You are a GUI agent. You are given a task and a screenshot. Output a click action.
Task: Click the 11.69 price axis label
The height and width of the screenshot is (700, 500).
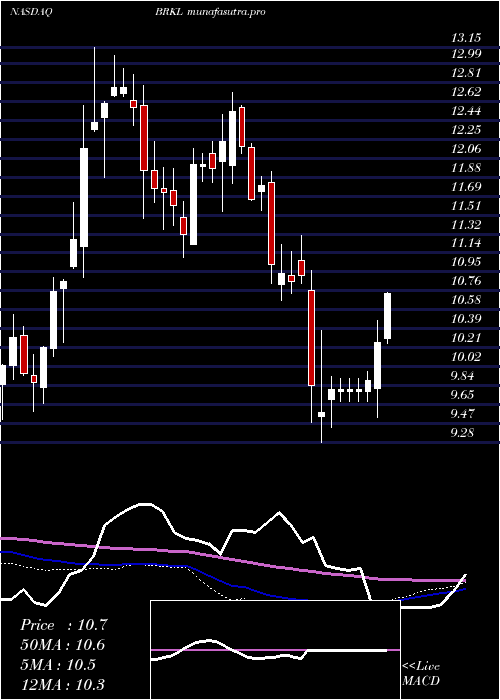click(x=466, y=187)
